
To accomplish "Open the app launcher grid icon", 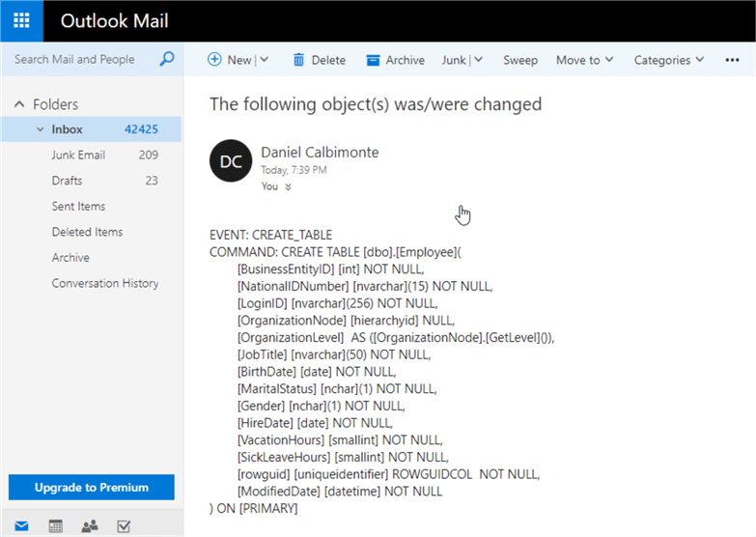I will click(21, 20).
